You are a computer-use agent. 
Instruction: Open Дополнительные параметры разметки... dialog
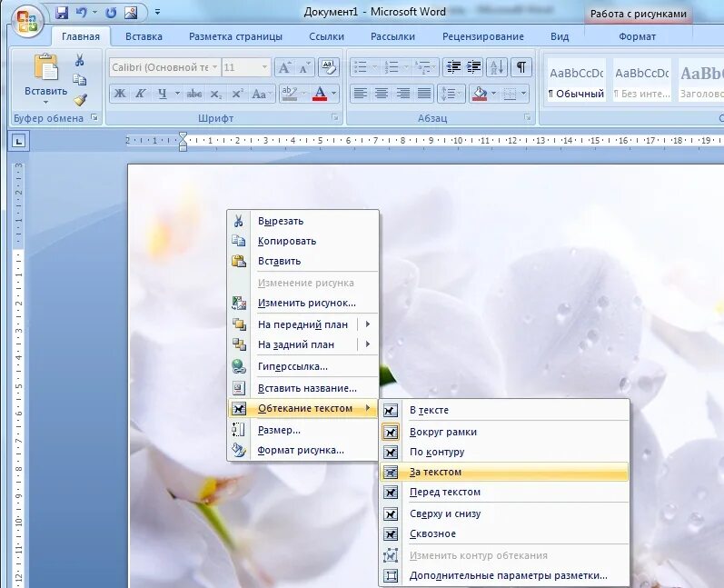click(504, 575)
